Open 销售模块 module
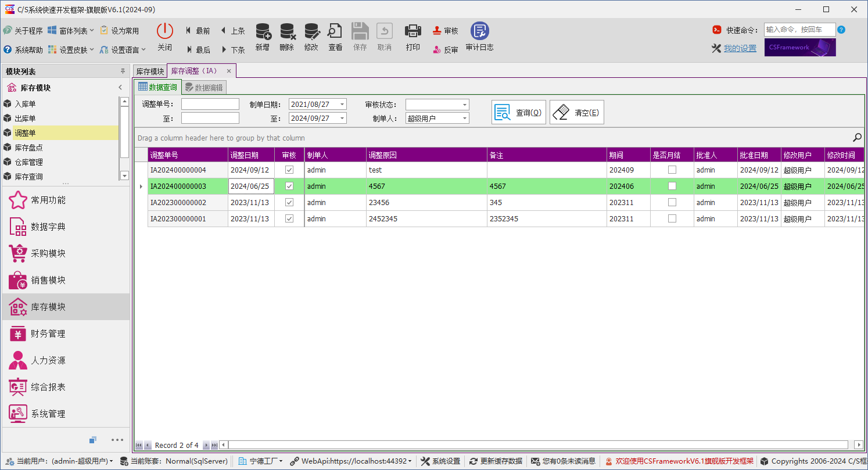868x470 pixels. pos(65,280)
